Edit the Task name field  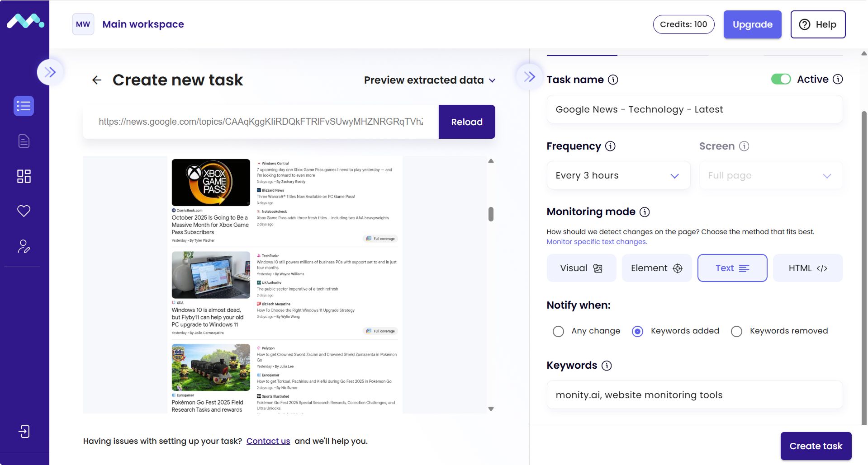[694, 109]
